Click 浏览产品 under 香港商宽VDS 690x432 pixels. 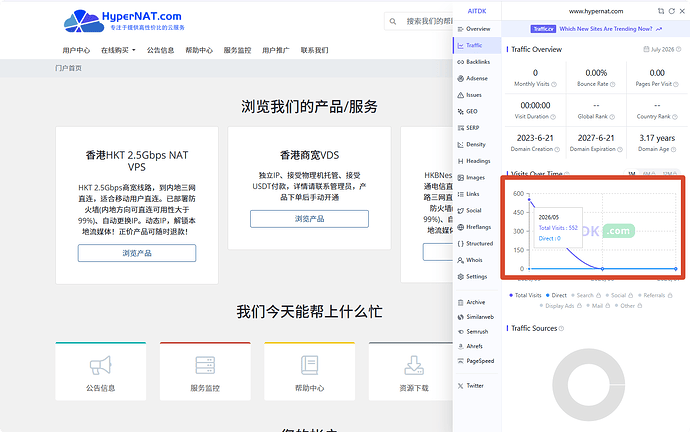pos(309,219)
